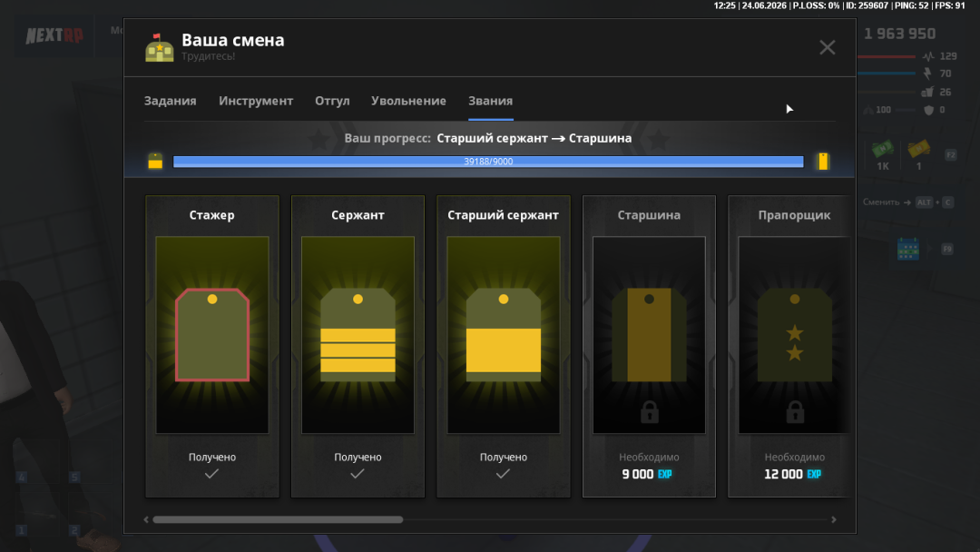Click the lock icon on Старшина card
This screenshot has width=980, height=552.
[650, 412]
